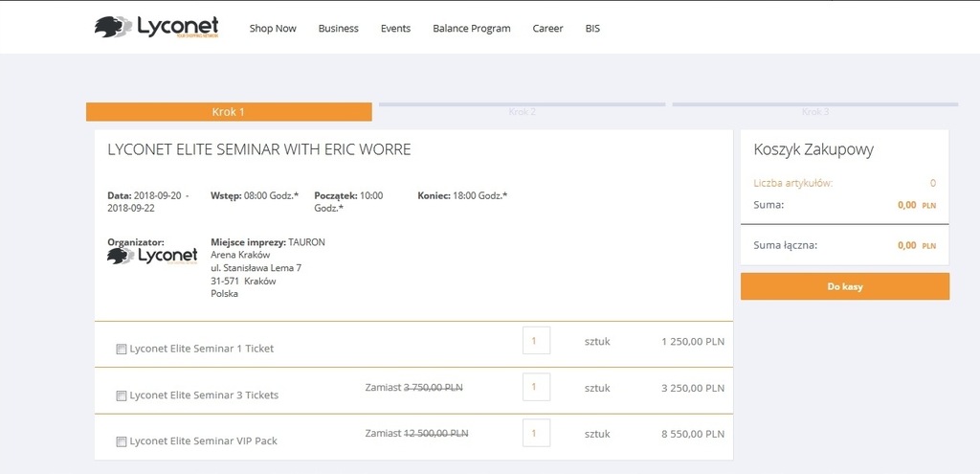
Task: Click the Data 2018-09-20 text
Action: pos(148,202)
